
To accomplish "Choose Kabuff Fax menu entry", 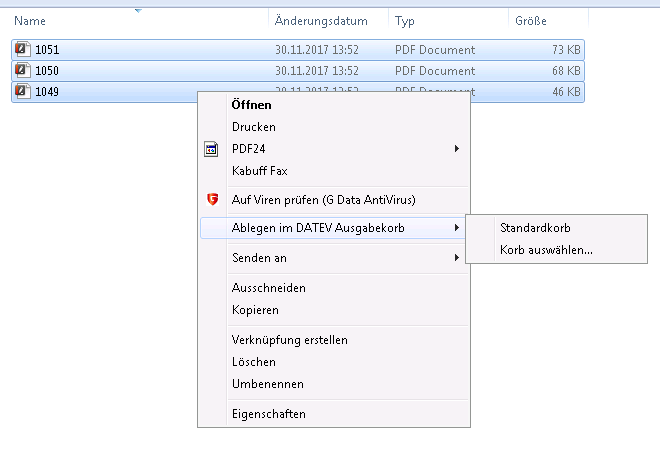I will (259, 171).
